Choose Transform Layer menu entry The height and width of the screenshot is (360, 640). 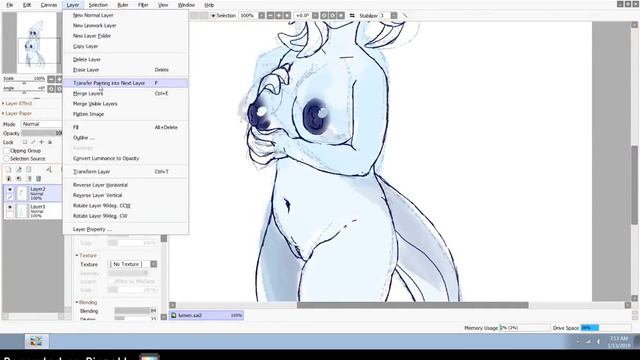125,171
